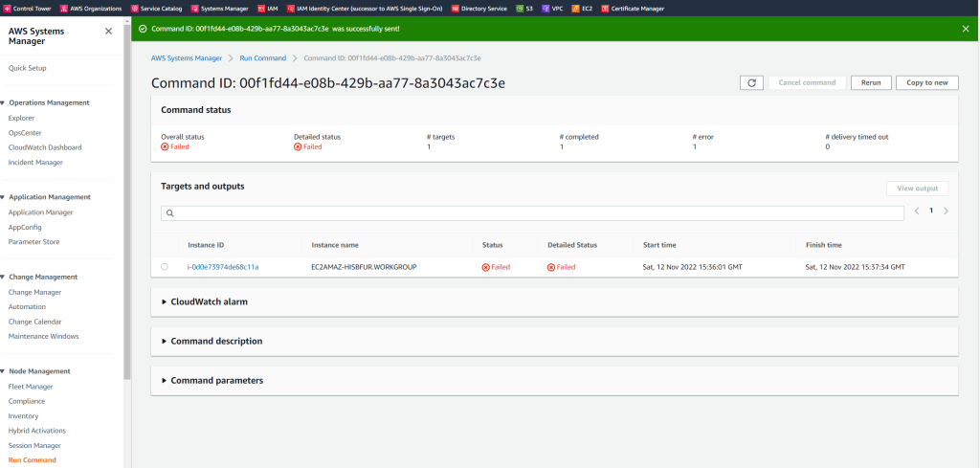Screen dimensions: 980x468
Task: Open the IAM shortcut icon in the top bar
Action: click(x=261, y=9)
